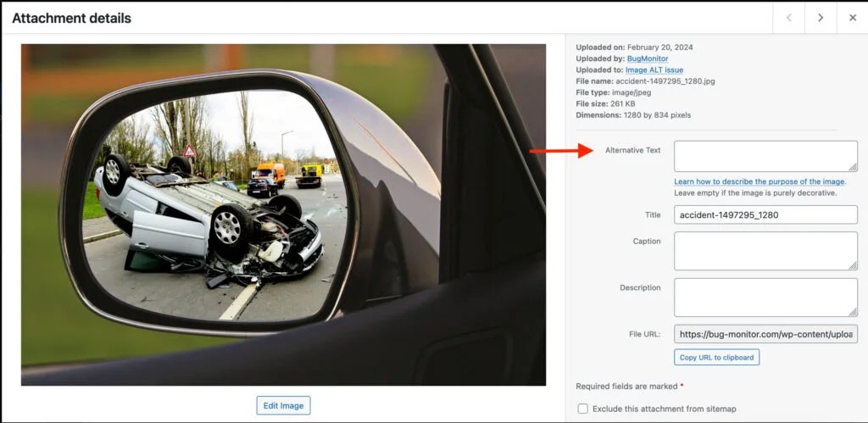
Task: Click the Leave empty if decorative hint
Action: [755, 193]
